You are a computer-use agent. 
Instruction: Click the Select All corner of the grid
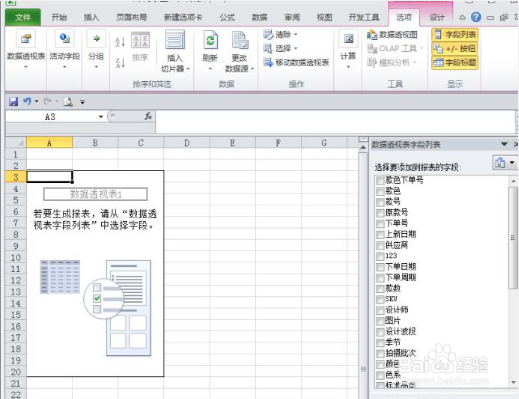tap(16, 143)
